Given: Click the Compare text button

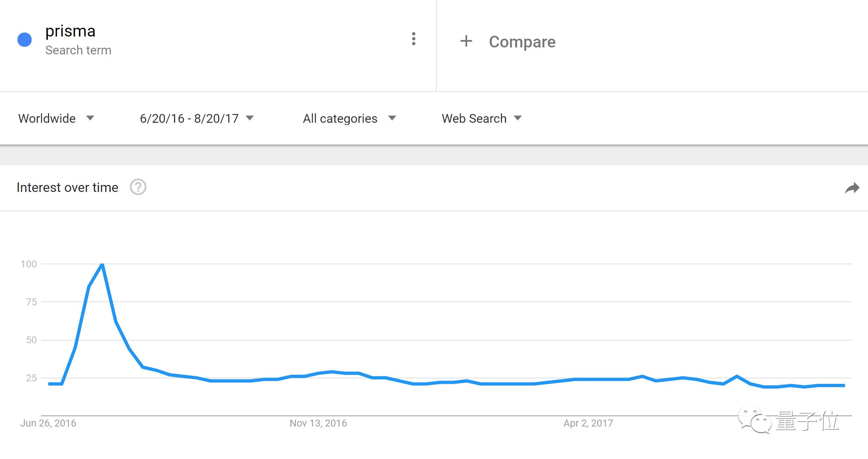Looking at the screenshot, I should point(522,42).
